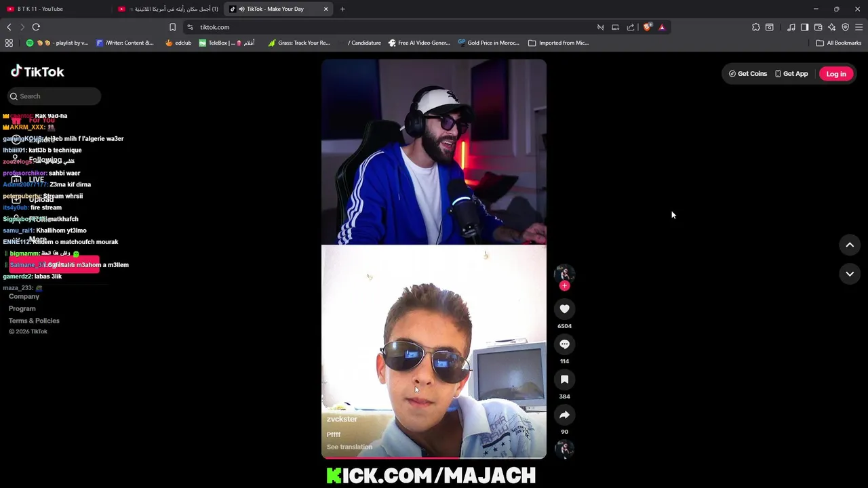This screenshot has width=868, height=488.
Task: Open the TeleBox bookmark
Action: click(226, 43)
